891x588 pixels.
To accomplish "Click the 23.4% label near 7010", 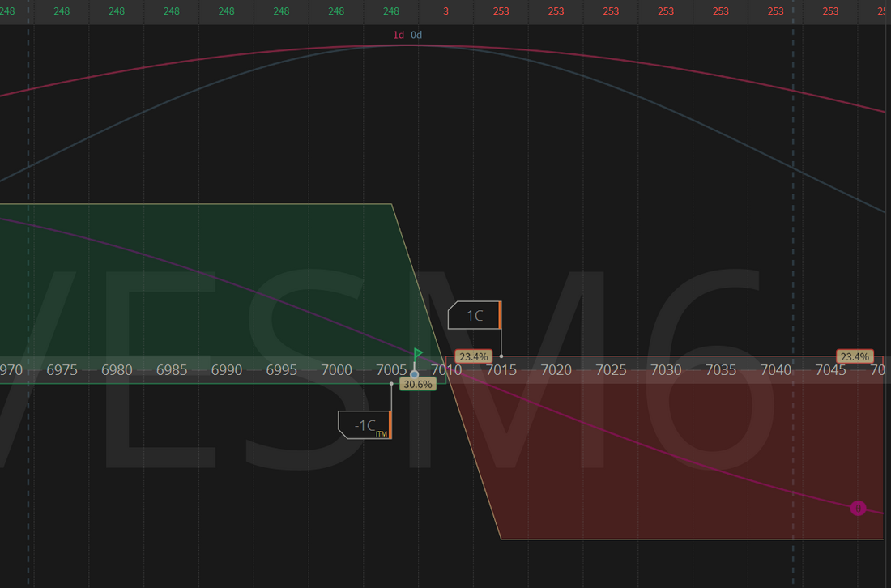I will click(472, 356).
